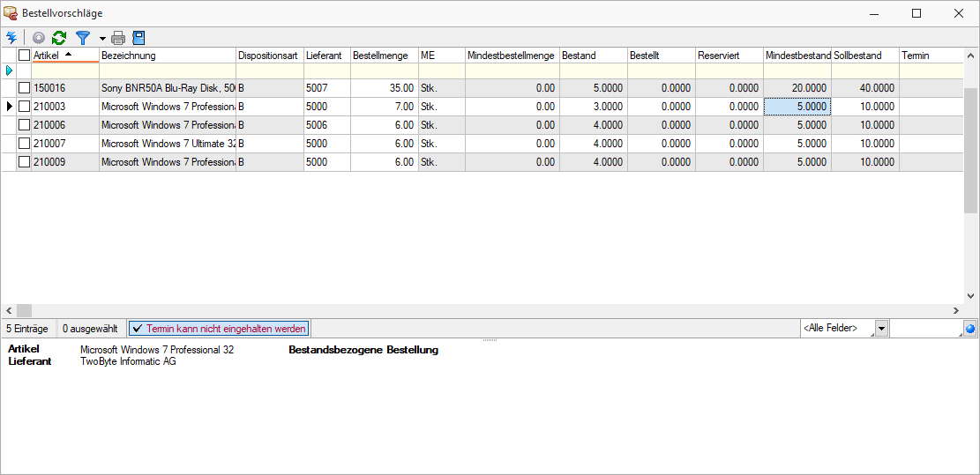
Task: Click the blue filter funnel icon
Action: point(82,37)
